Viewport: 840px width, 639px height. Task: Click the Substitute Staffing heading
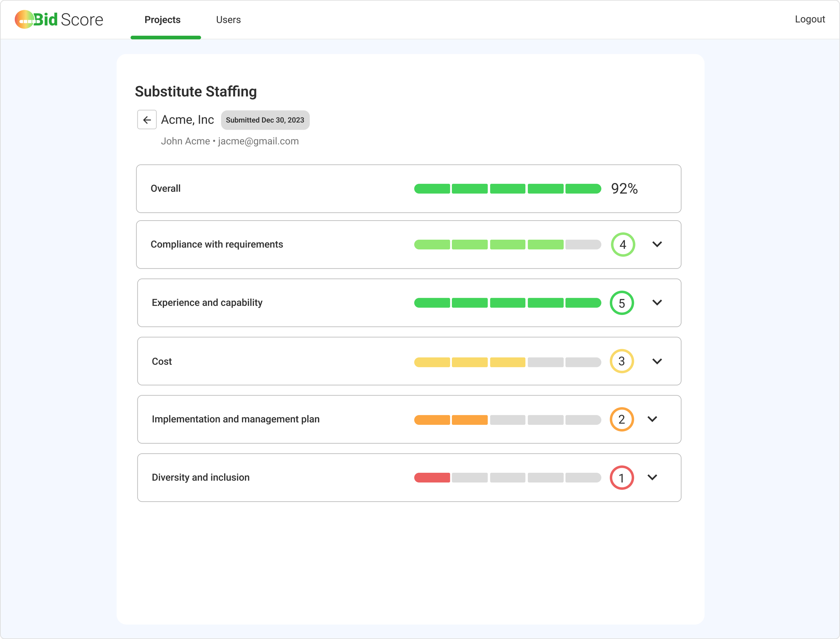coord(196,92)
